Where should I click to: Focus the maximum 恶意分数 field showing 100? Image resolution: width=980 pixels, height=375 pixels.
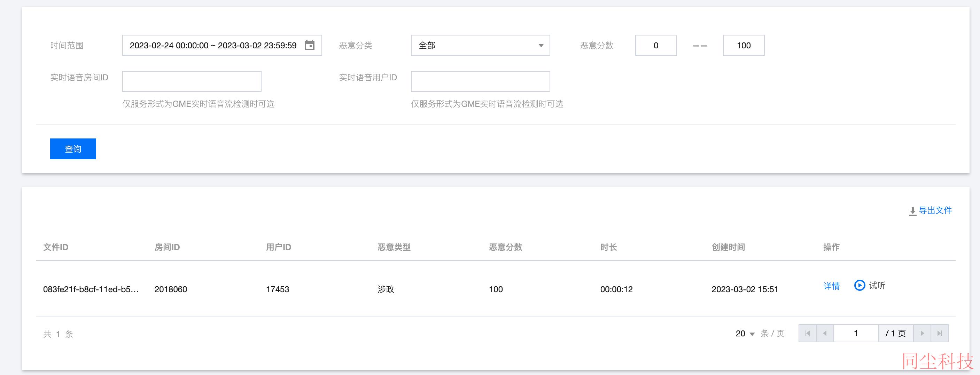744,45
